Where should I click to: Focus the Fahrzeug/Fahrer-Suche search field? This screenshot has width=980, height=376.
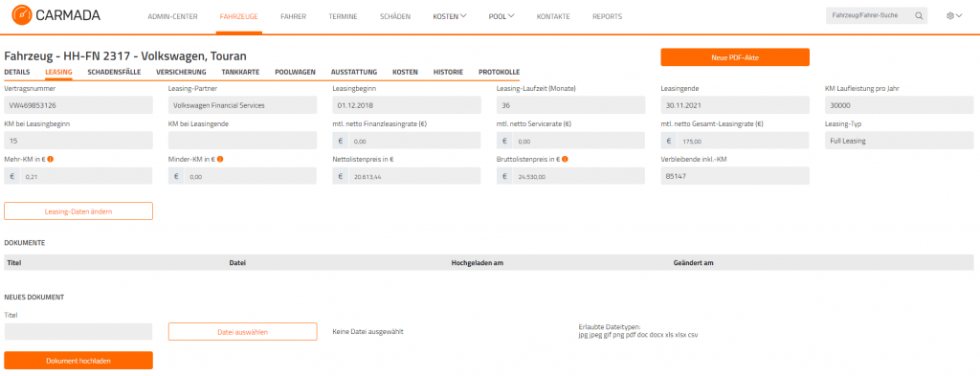(x=869, y=15)
